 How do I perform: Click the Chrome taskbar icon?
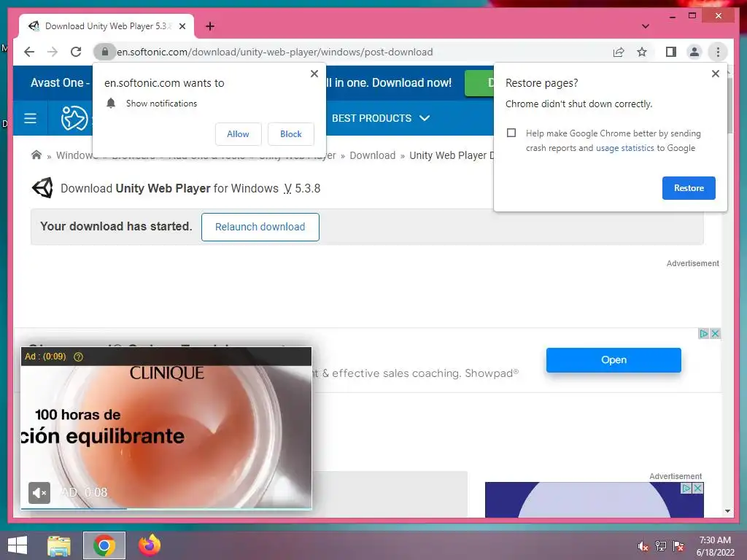point(104,545)
